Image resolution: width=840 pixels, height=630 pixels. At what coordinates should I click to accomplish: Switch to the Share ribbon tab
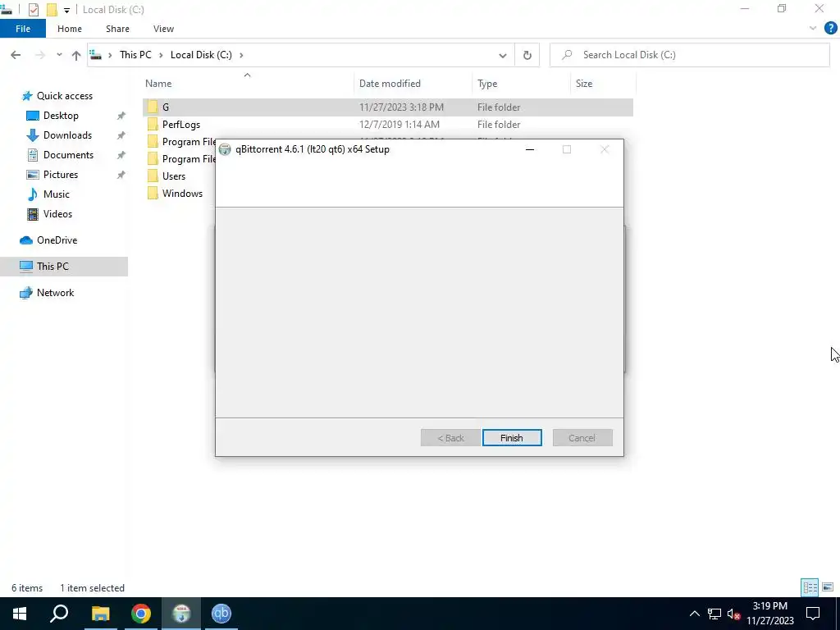point(117,29)
